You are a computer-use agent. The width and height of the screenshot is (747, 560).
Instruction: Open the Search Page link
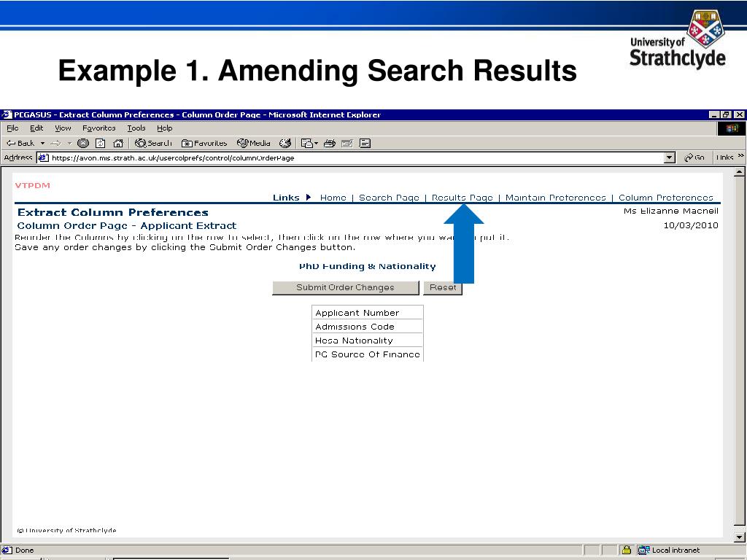[x=389, y=198]
